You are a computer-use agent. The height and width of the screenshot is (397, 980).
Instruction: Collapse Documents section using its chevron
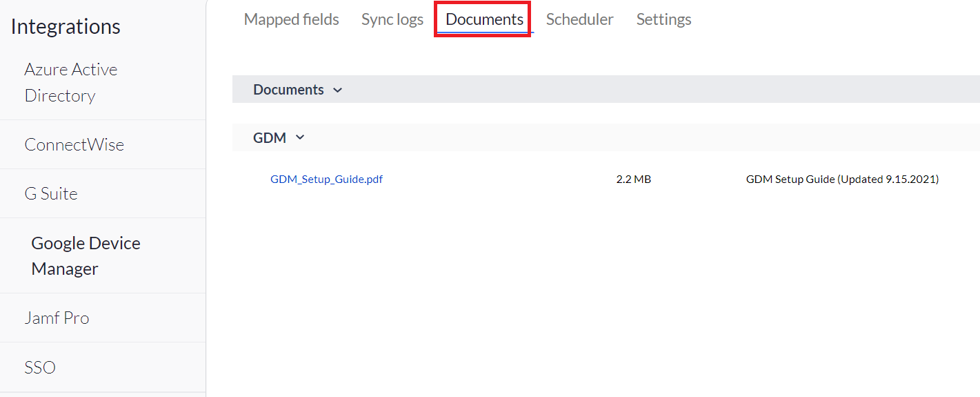coord(337,90)
